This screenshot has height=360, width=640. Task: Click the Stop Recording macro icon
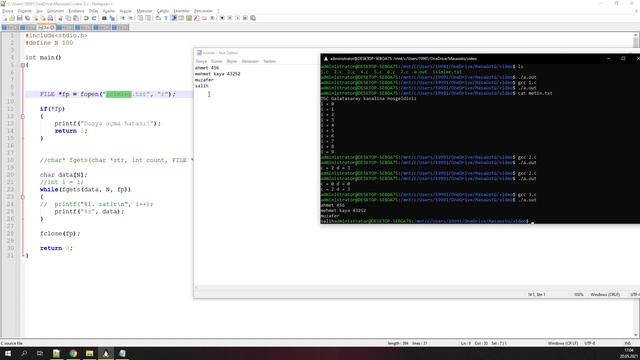point(229,18)
